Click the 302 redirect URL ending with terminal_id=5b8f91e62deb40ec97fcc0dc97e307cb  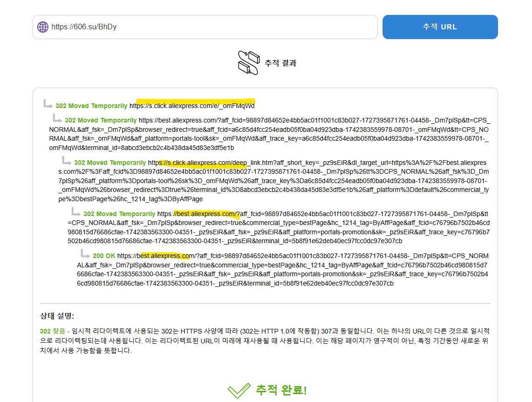(x=278, y=227)
